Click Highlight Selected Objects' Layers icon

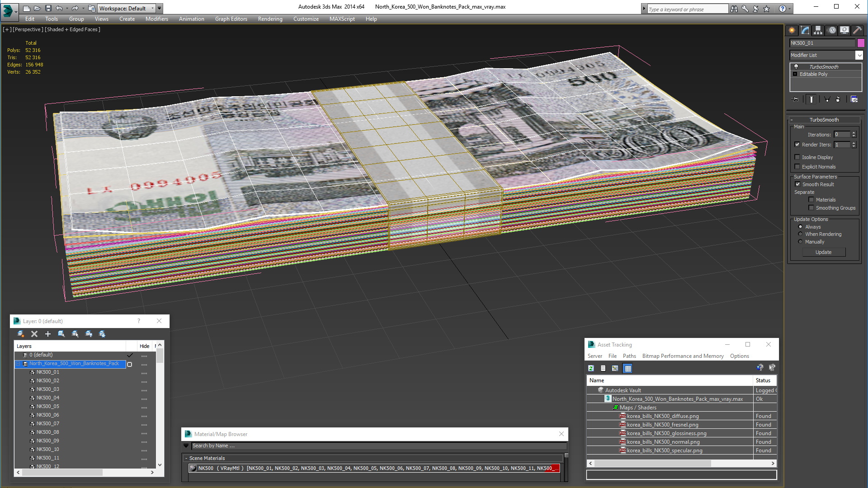click(x=75, y=334)
